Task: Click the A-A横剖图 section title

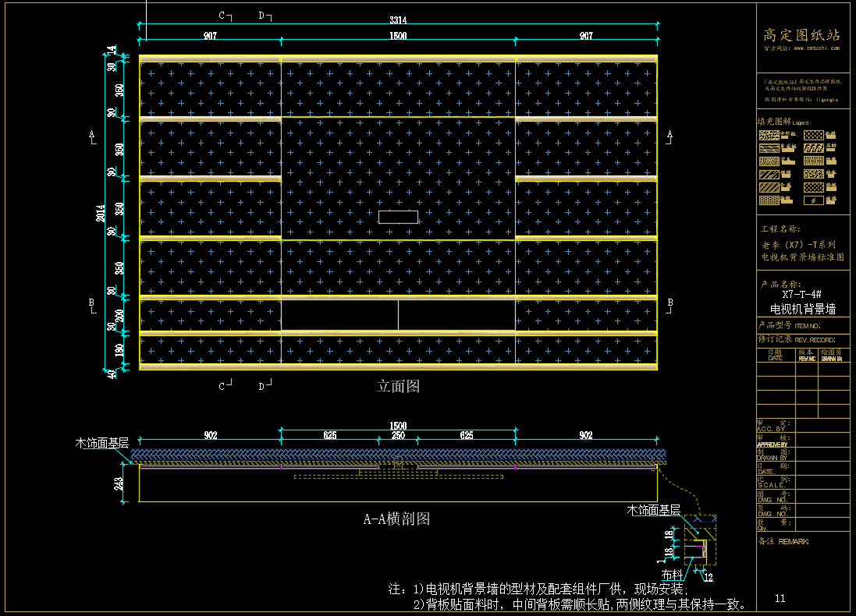Action: point(396,519)
